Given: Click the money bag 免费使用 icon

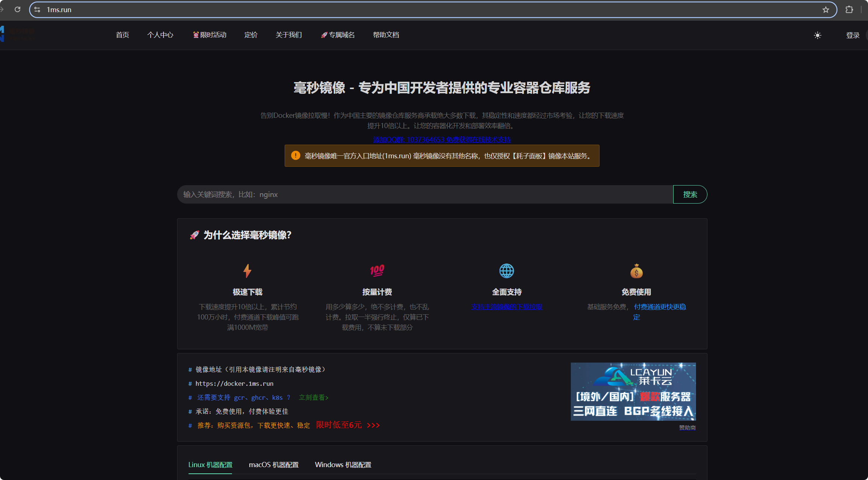Looking at the screenshot, I should [636, 271].
